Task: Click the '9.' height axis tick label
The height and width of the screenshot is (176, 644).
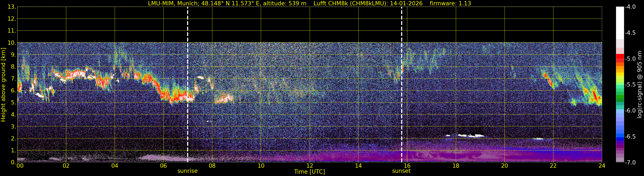Action: [x=13, y=55]
